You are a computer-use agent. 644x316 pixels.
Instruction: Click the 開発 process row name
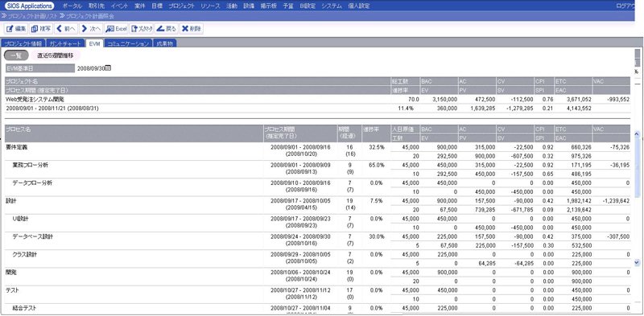click(x=10, y=273)
